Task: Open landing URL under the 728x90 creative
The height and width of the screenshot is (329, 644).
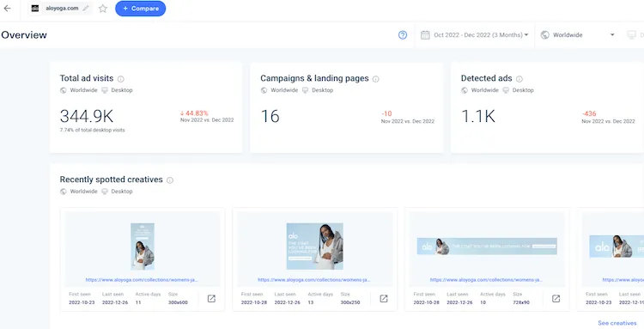Action: (x=486, y=280)
